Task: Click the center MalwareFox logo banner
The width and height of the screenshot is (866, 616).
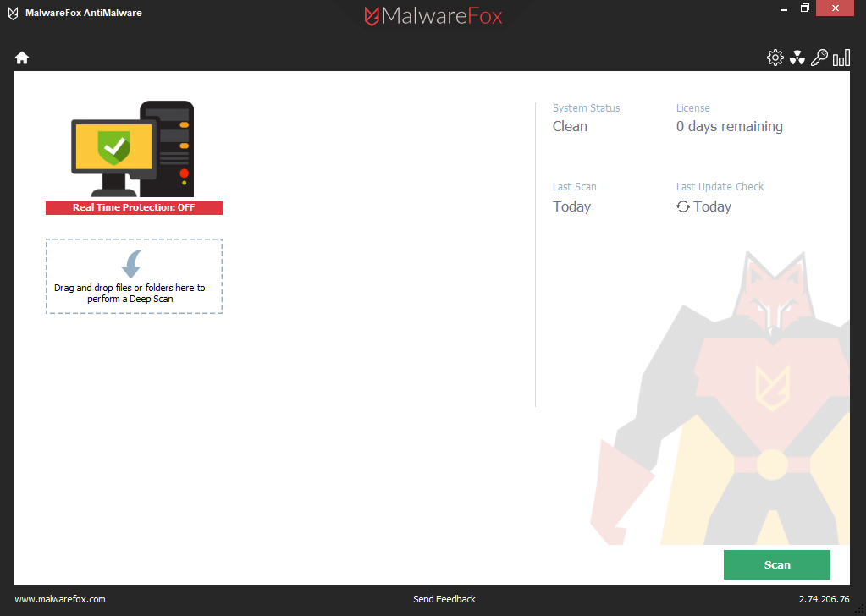Action: tap(433, 15)
